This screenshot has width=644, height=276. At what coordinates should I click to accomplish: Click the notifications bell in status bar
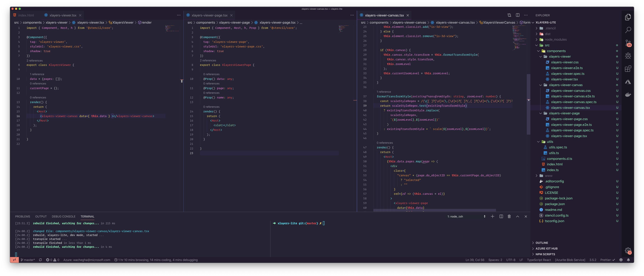pos(628,260)
